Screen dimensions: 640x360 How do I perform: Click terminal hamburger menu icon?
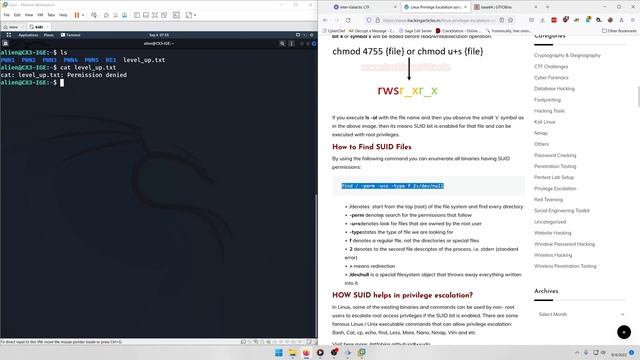[291, 43]
